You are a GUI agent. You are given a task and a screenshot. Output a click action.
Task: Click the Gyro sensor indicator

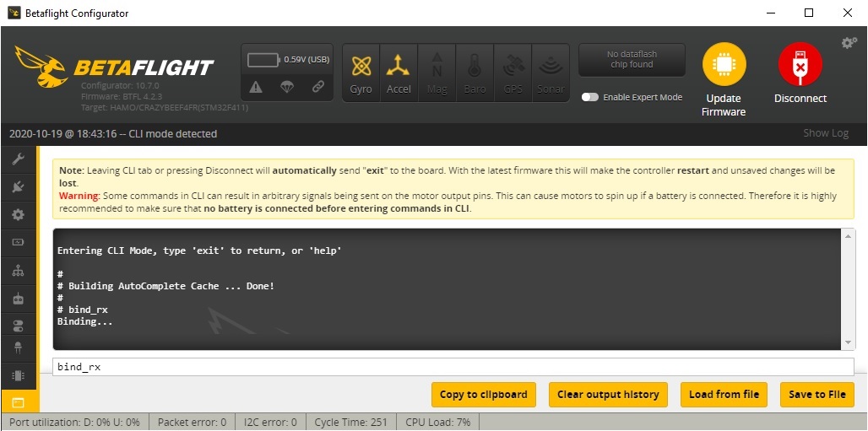click(x=361, y=73)
